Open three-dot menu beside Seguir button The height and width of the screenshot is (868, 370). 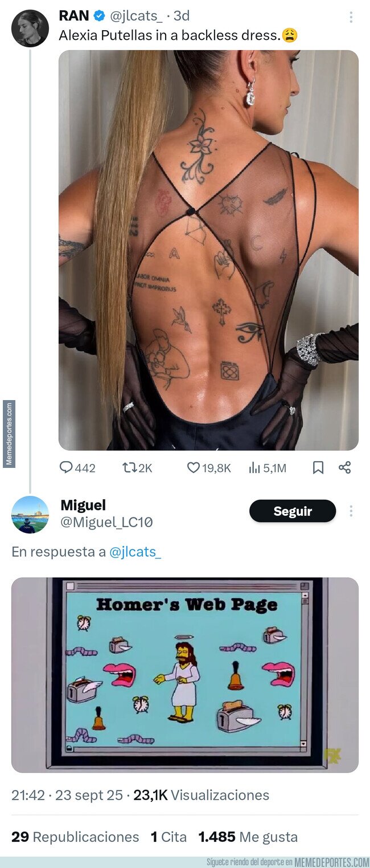click(x=351, y=511)
